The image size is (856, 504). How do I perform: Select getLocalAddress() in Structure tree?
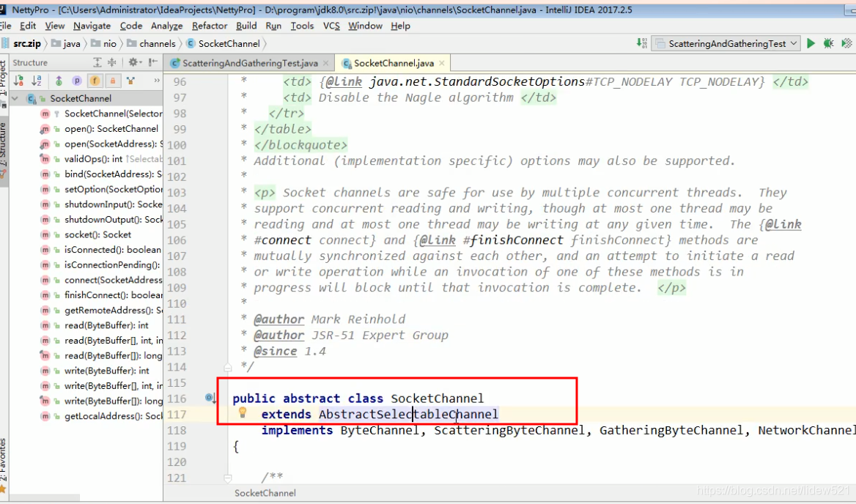click(x=113, y=415)
